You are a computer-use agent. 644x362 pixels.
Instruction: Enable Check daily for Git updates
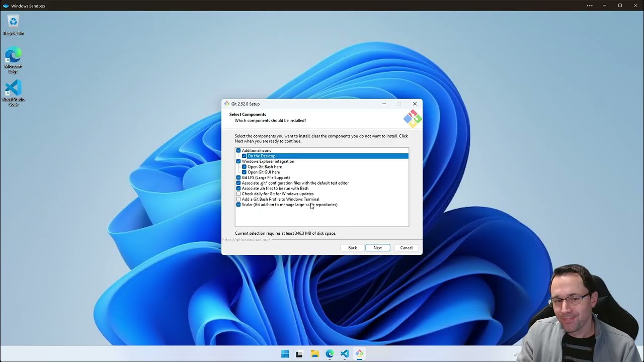pos(238,194)
